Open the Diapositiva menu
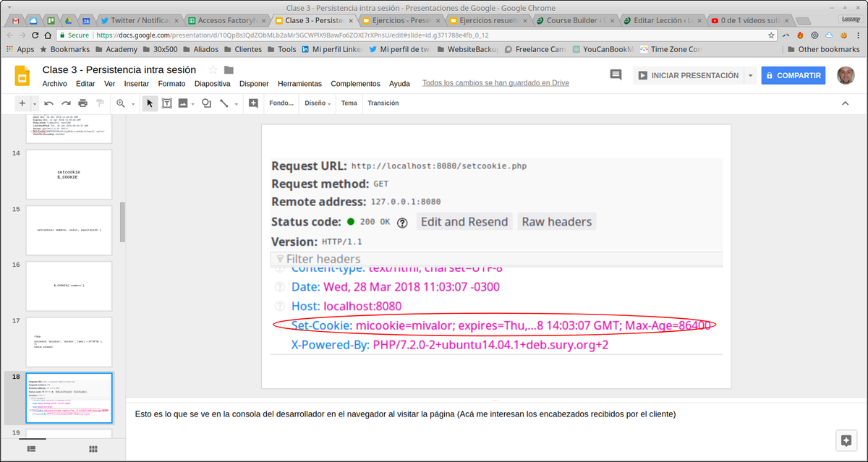 point(213,84)
